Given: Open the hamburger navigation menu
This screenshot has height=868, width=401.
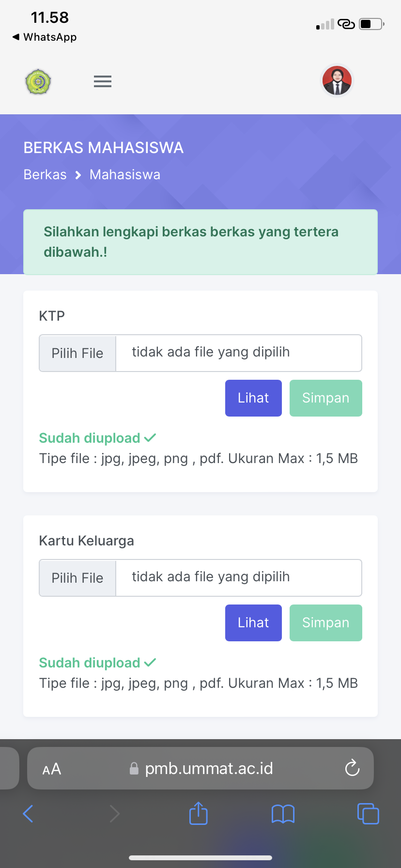Looking at the screenshot, I should 103,81.
